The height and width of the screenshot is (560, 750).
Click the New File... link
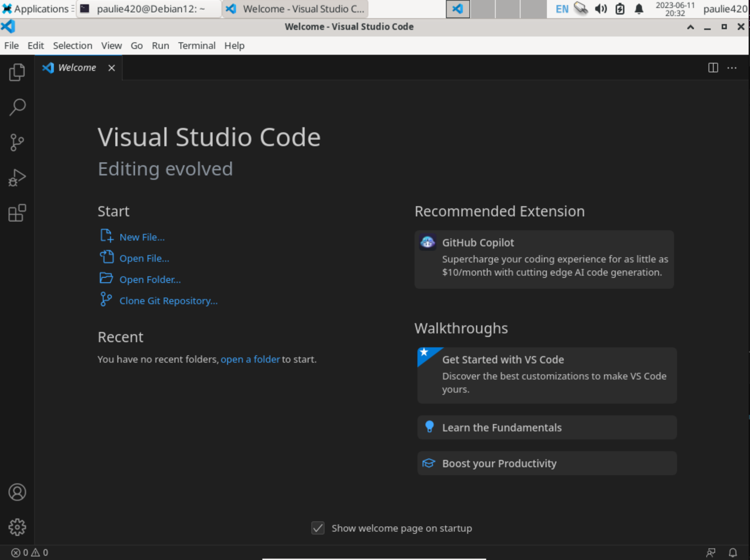click(x=142, y=237)
